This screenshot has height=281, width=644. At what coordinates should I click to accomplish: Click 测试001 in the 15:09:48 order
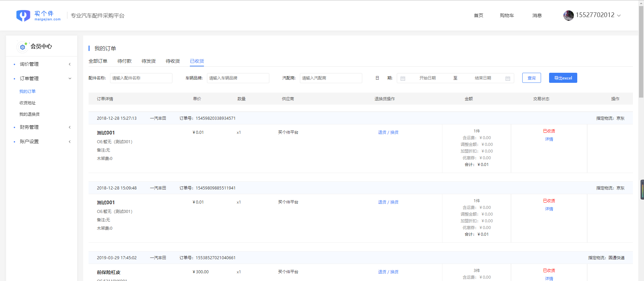(x=106, y=203)
